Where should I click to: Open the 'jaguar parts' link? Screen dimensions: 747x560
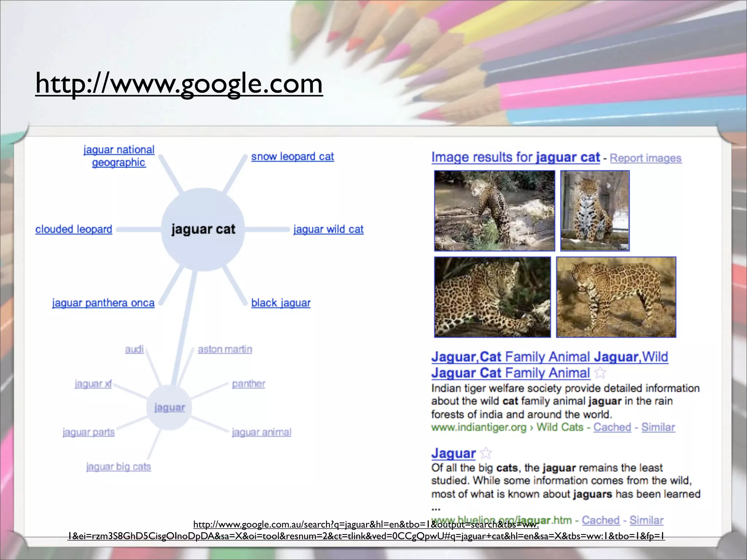tap(89, 432)
